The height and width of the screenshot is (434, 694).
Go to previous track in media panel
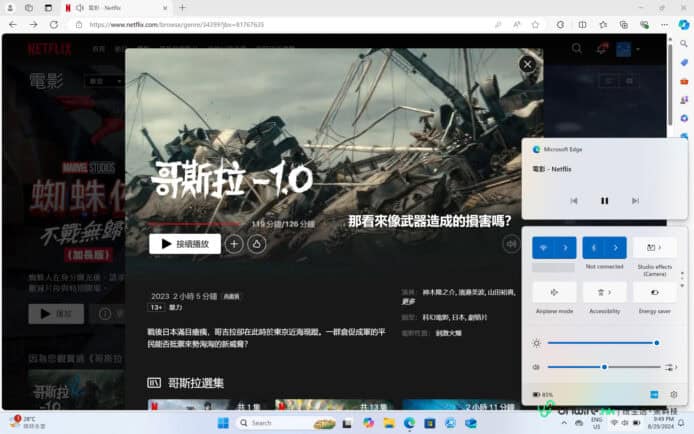click(573, 201)
